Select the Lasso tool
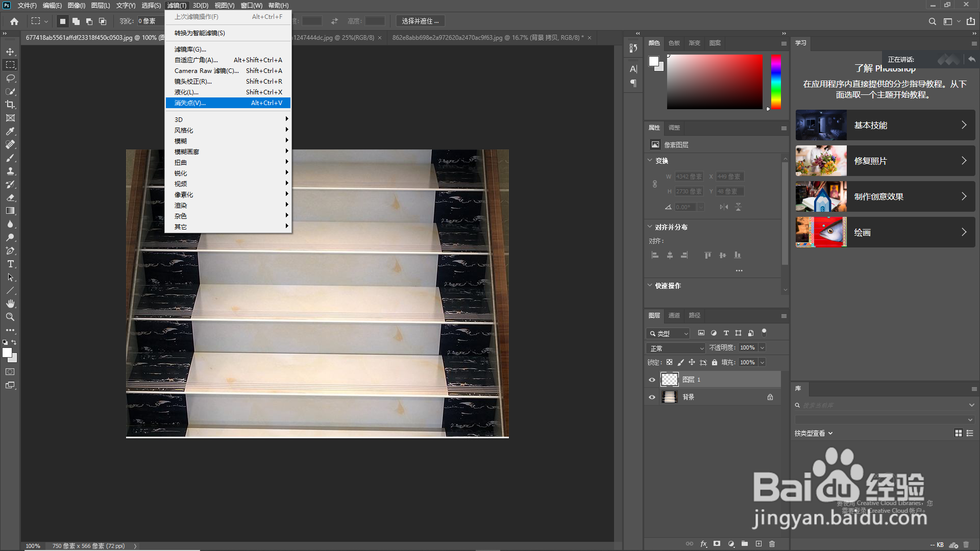 (x=10, y=78)
